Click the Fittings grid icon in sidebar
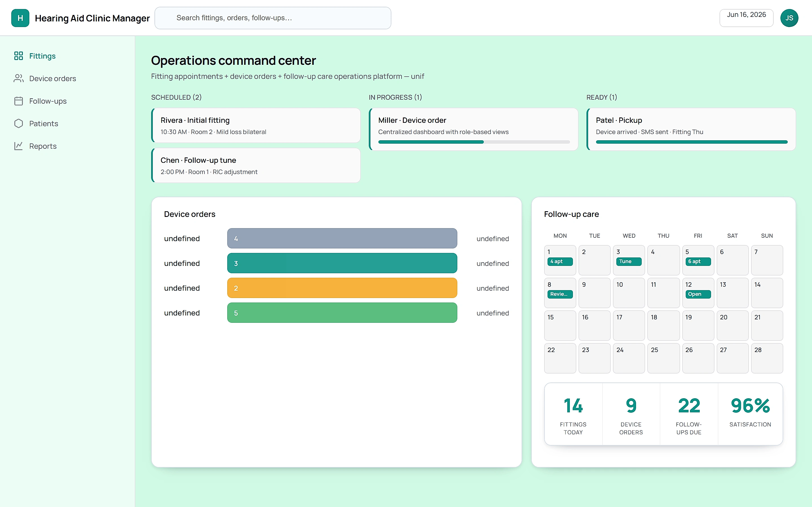The height and width of the screenshot is (507, 812). tap(18, 56)
